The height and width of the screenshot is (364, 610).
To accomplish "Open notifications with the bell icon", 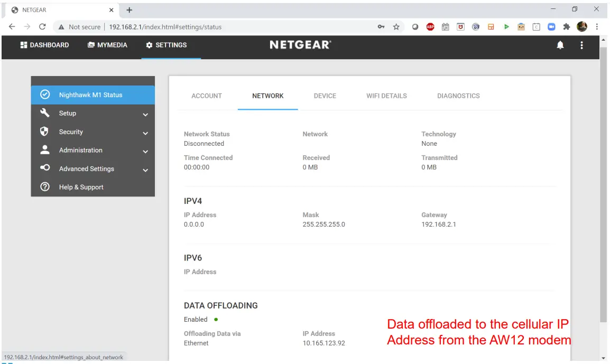I will tap(560, 45).
